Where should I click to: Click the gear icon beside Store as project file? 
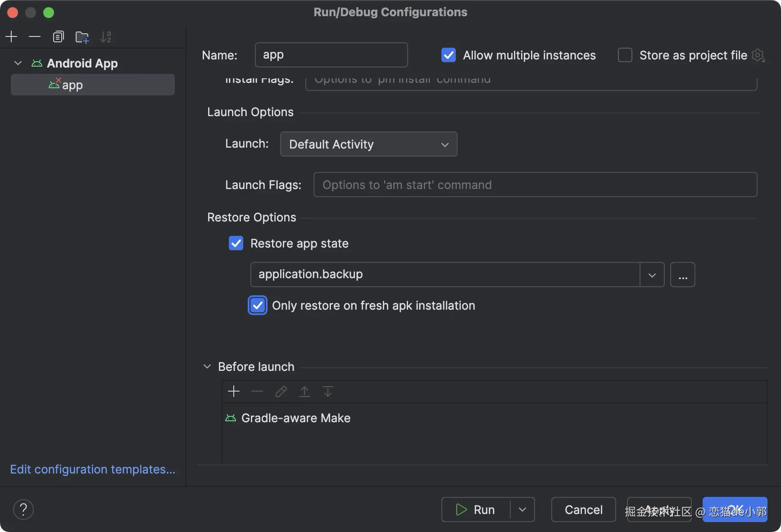click(x=758, y=55)
